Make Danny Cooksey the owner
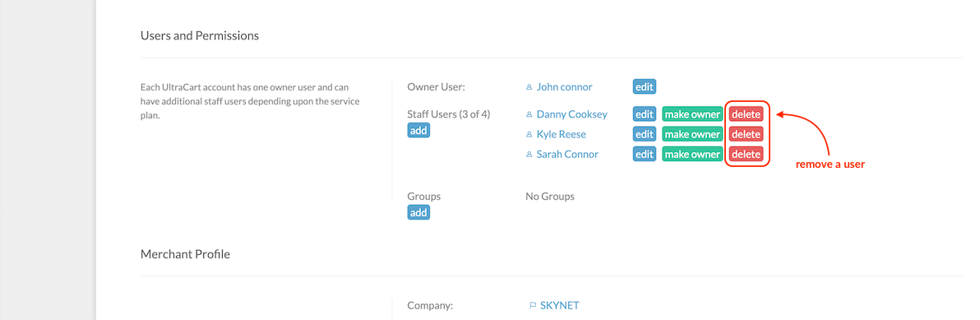Screen dimensions: 980x320 692,114
